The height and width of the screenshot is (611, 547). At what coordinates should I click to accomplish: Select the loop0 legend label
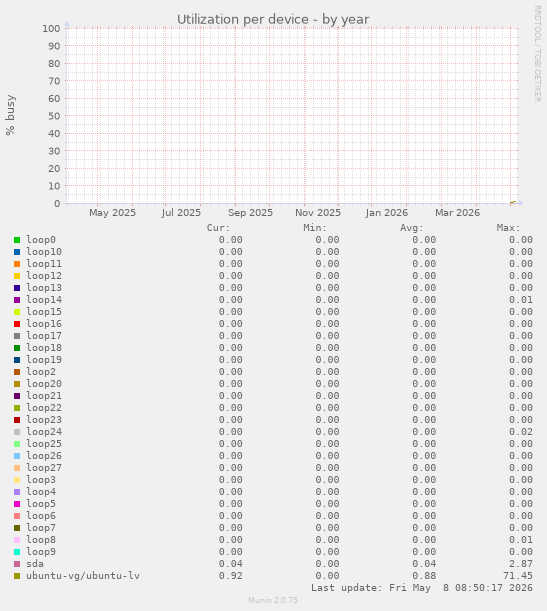coord(41,240)
